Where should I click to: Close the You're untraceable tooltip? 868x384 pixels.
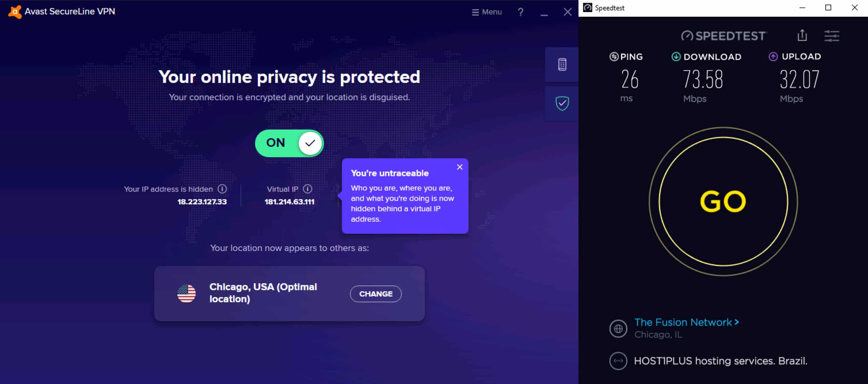point(460,167)
